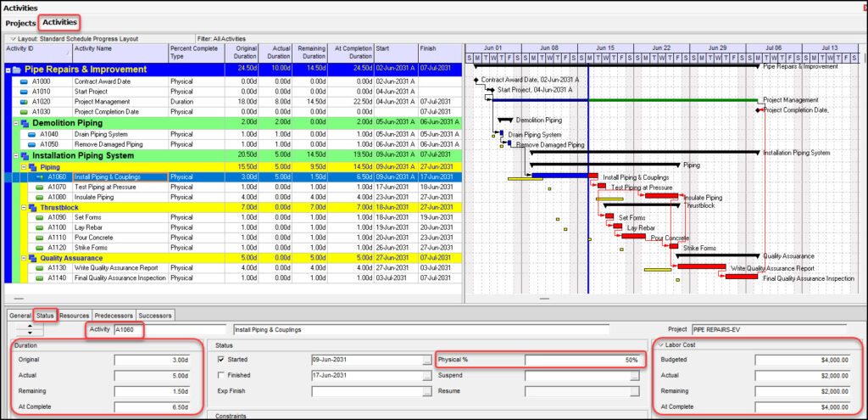
Task: Collapse the Thrustblock group
Action: tap(24, 207)
